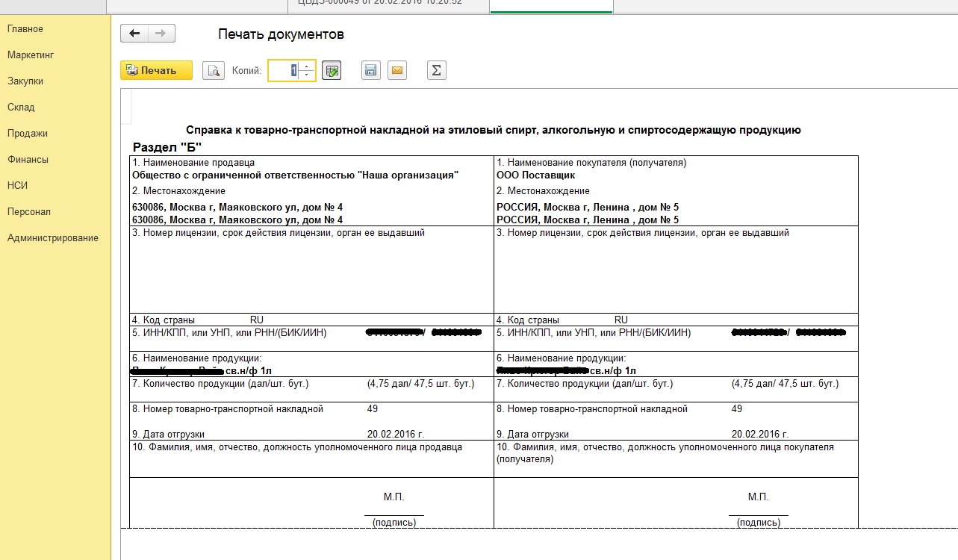The image size is (958, 560).
Task: Click seller's authorized person field 10
Action: point(311,459)
